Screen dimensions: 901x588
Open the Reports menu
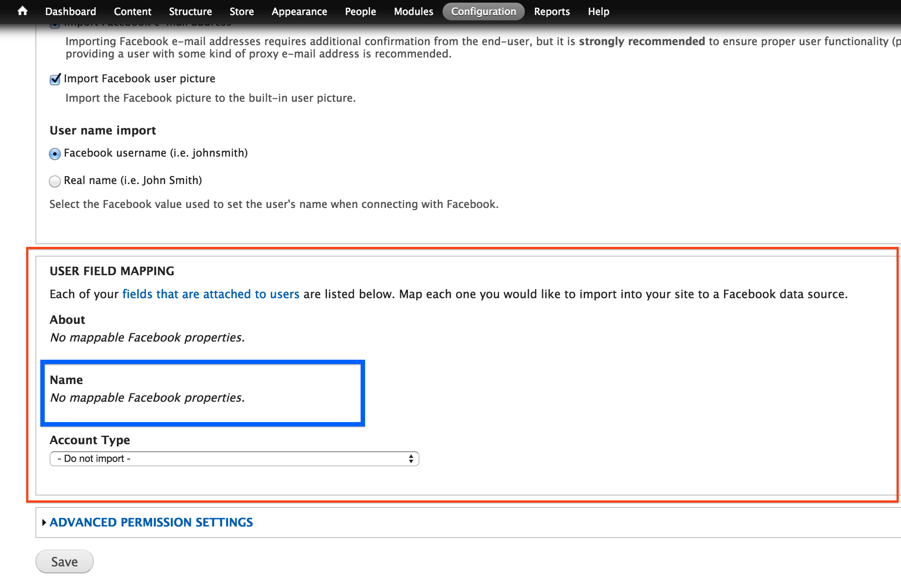click(552, 12)
